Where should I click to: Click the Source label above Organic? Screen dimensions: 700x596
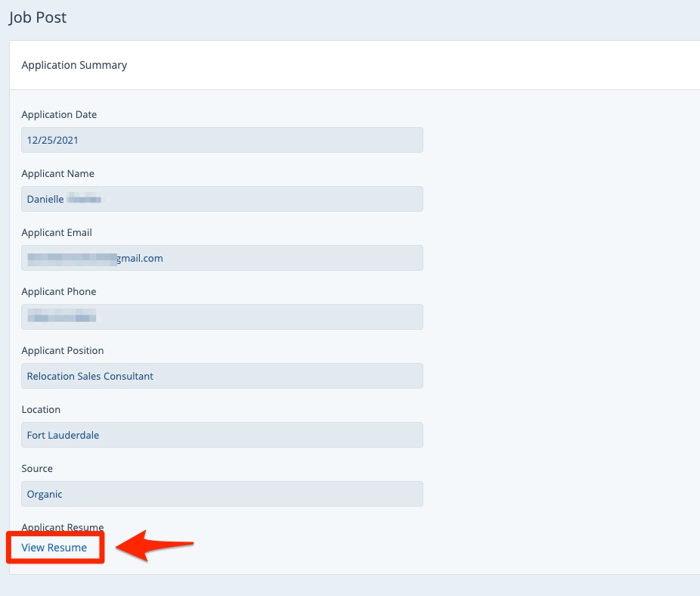37,469
